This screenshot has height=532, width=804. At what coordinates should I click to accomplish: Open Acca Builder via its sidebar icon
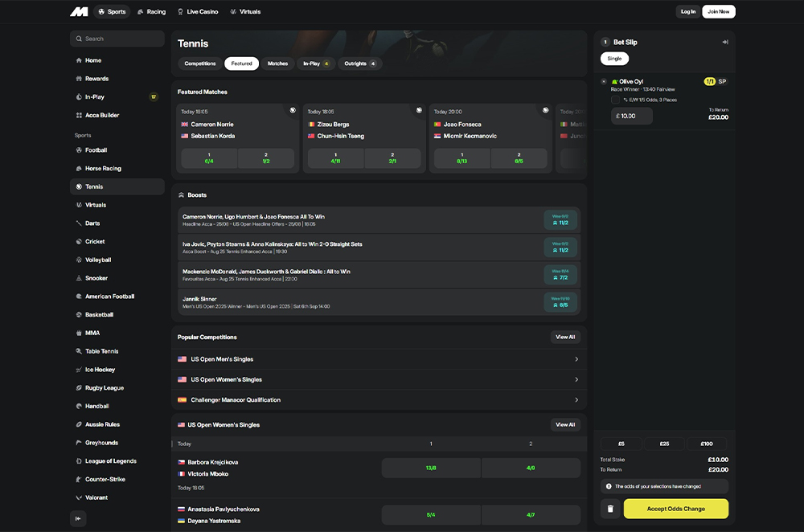click(x=79, y=115)
